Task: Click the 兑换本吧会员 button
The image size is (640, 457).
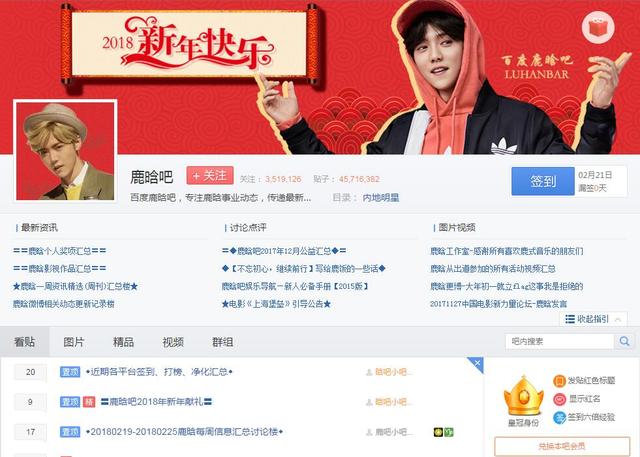Action: 562,446
